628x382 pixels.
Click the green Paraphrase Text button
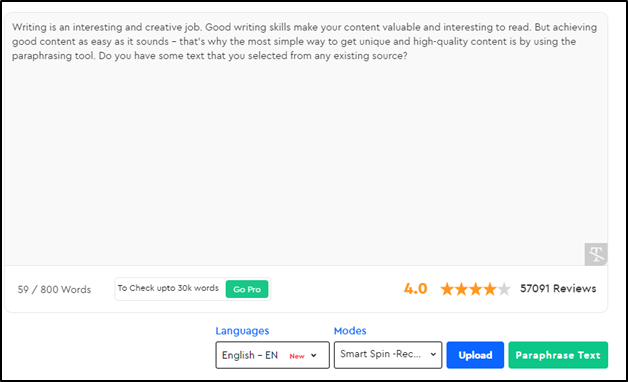coord(558,355)
